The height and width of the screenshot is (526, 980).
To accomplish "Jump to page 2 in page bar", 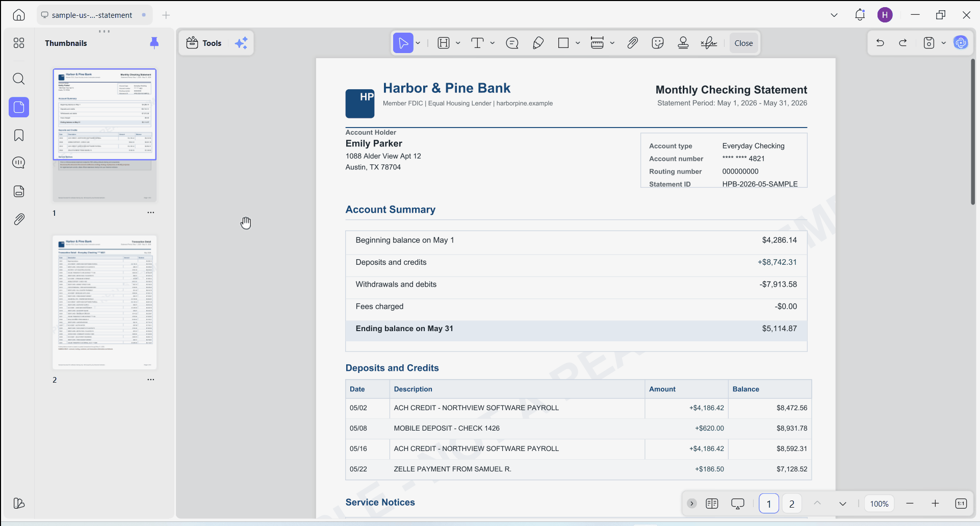I will [792, 504].
